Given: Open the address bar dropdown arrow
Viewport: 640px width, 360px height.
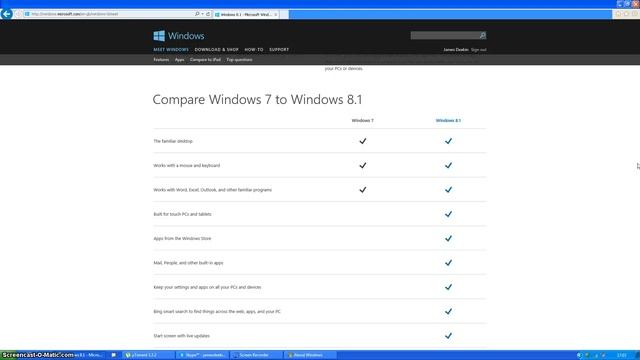Looking at the screenshot, I should click(202, 14).
